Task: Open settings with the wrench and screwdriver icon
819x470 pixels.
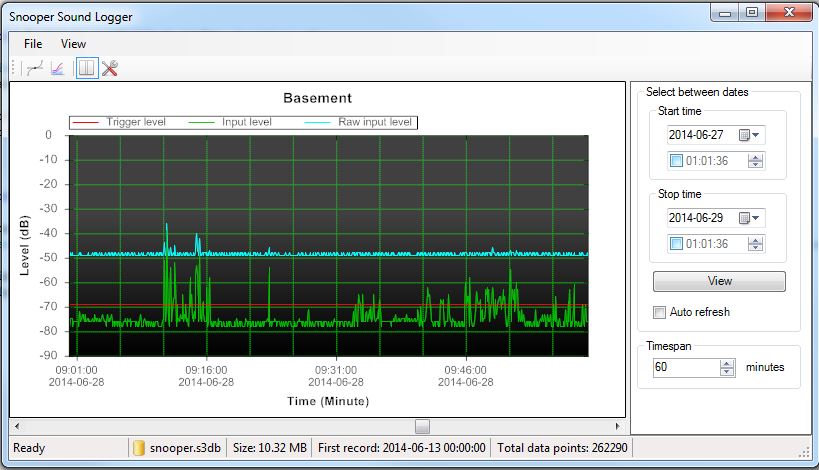Action: [x=110, y=68]
